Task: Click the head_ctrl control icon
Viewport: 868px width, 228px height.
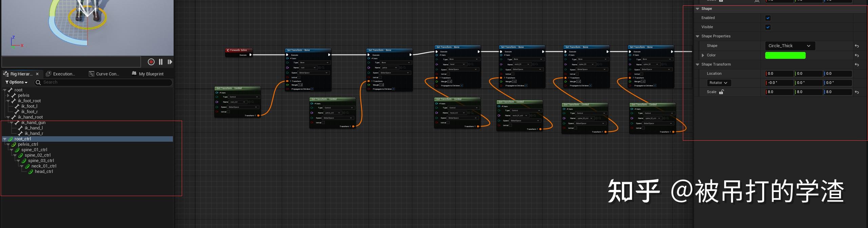Action: click(31, 172)
